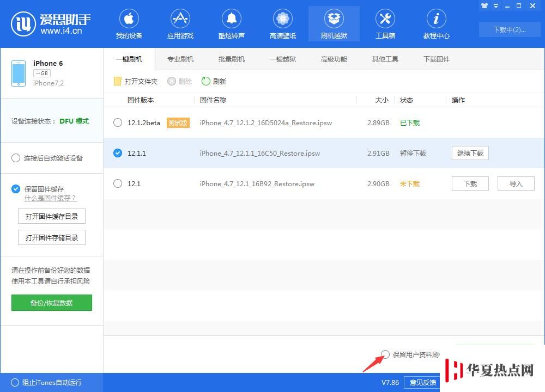Switch to 一键越狱 tab
The height and width of the screenshot is (392, 545).
click(x=282, y=59)
